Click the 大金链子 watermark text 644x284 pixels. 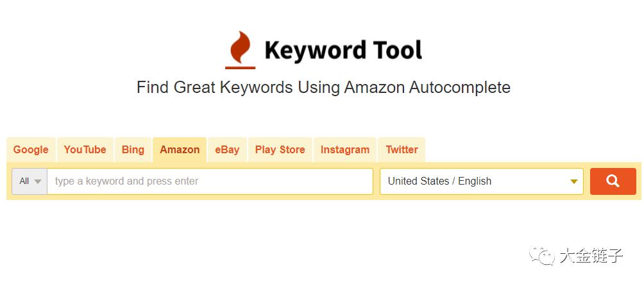pyautogui.click(x=590, y=256)
